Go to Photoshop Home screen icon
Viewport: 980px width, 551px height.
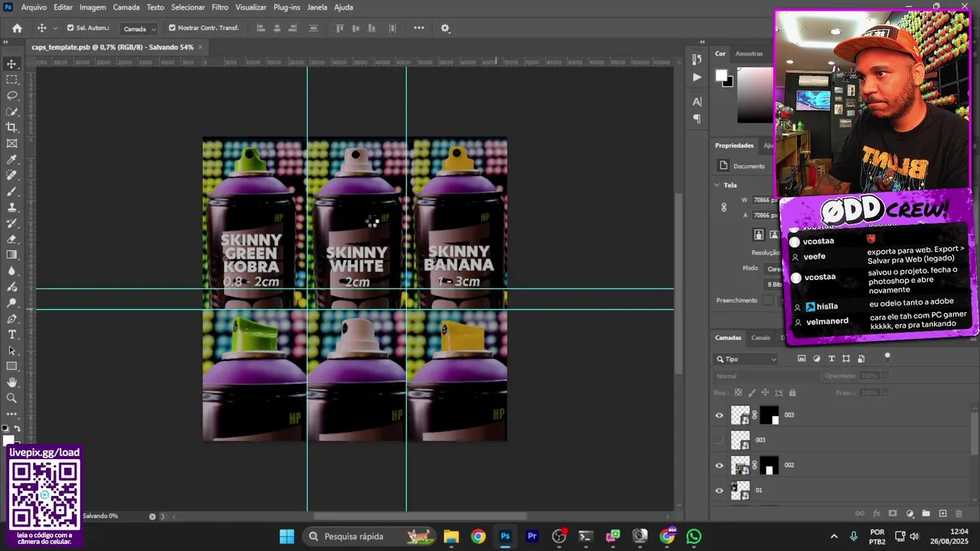pyautogui.click(x=17, y=28)
